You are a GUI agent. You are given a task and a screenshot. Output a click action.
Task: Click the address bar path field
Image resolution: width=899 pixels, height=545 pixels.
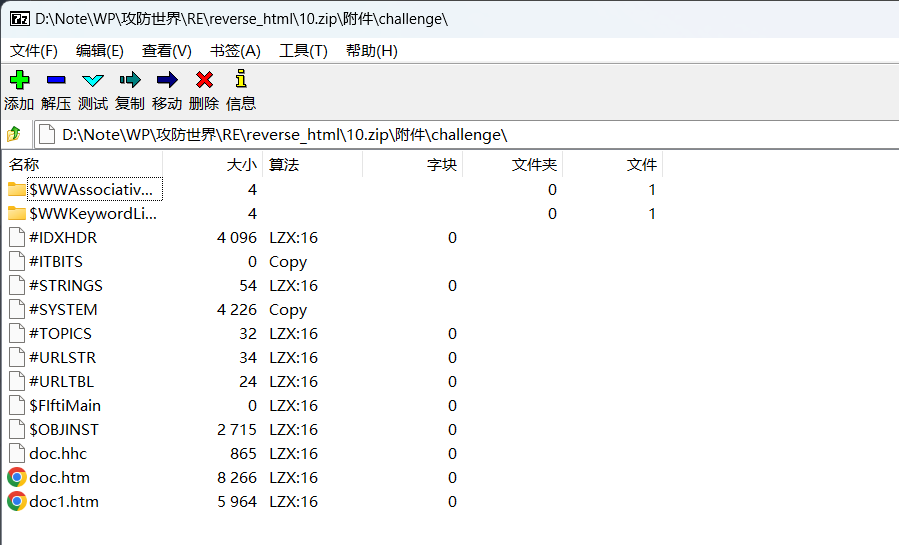(x=466, y=135)
